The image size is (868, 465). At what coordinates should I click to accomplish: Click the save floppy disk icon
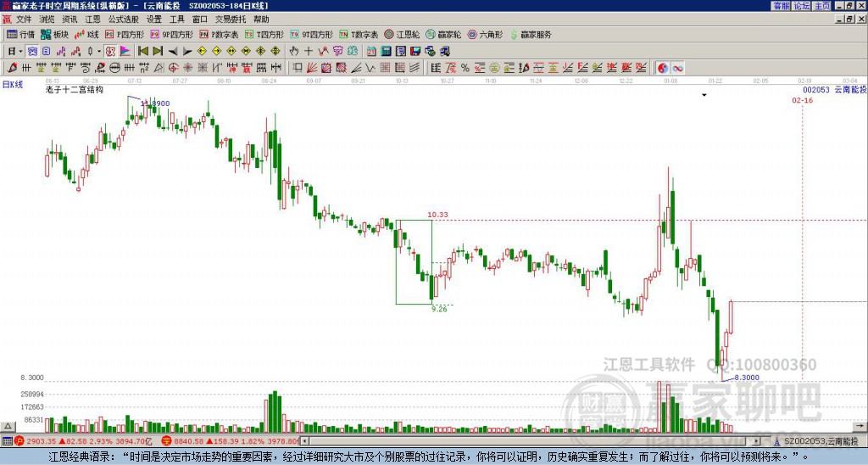(415, 52)
